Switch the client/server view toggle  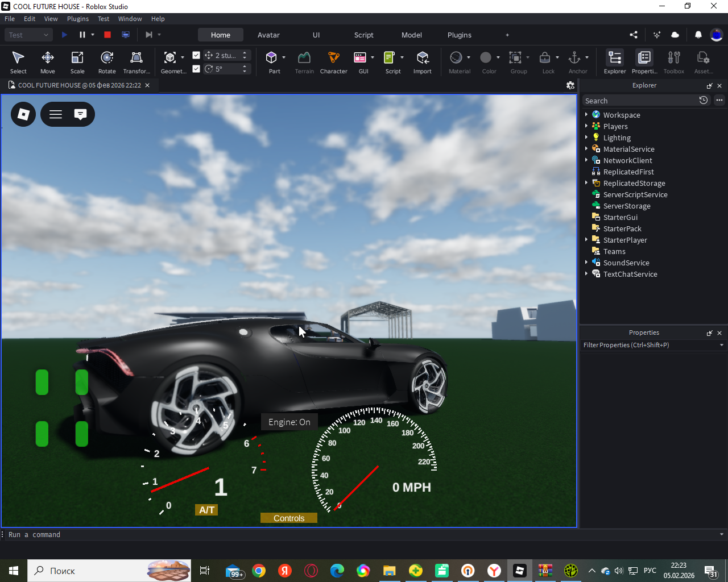[x=126, y=35]
